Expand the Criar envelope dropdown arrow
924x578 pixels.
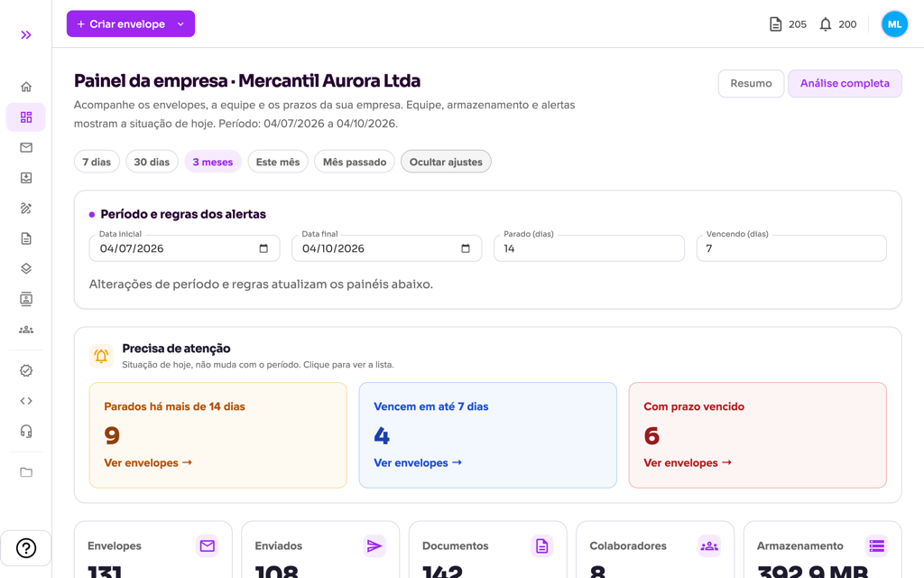(x=180, y=24)
